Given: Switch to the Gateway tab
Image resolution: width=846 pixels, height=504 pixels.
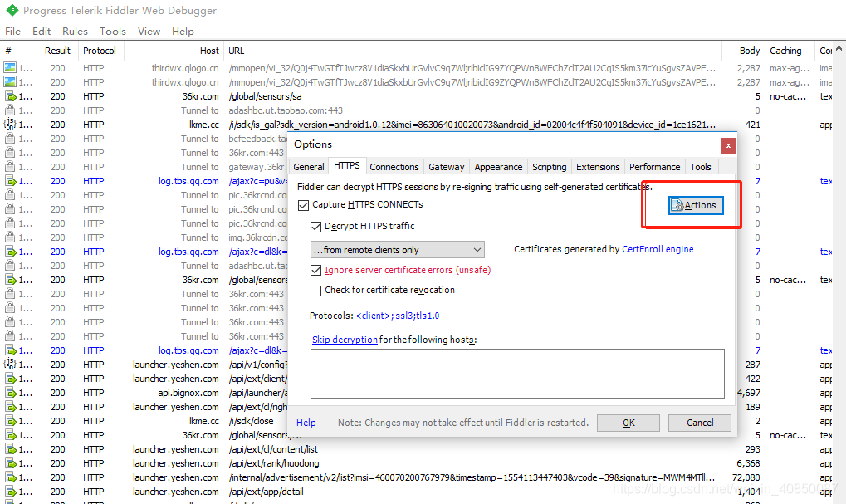Looking at the screenshot, I should coord(446,167).
